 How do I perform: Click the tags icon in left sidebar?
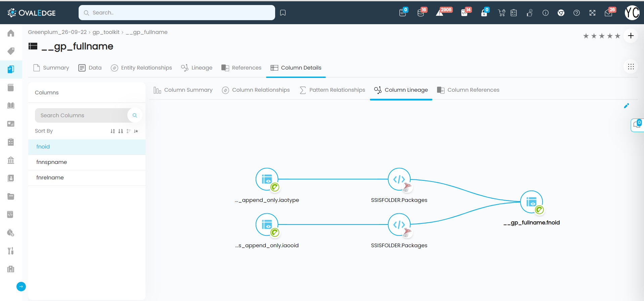(x=11, y=51)
